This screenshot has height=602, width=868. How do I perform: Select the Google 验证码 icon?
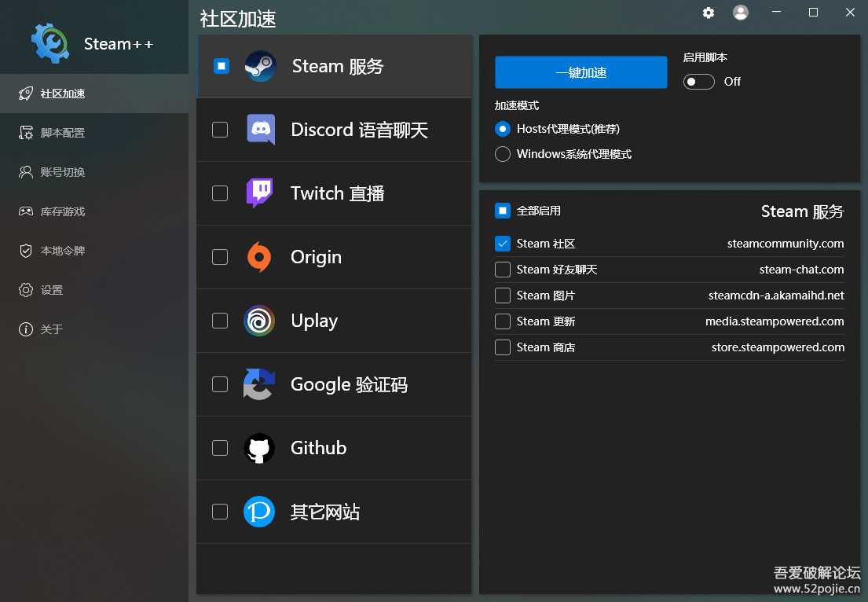tap(259, 384)
